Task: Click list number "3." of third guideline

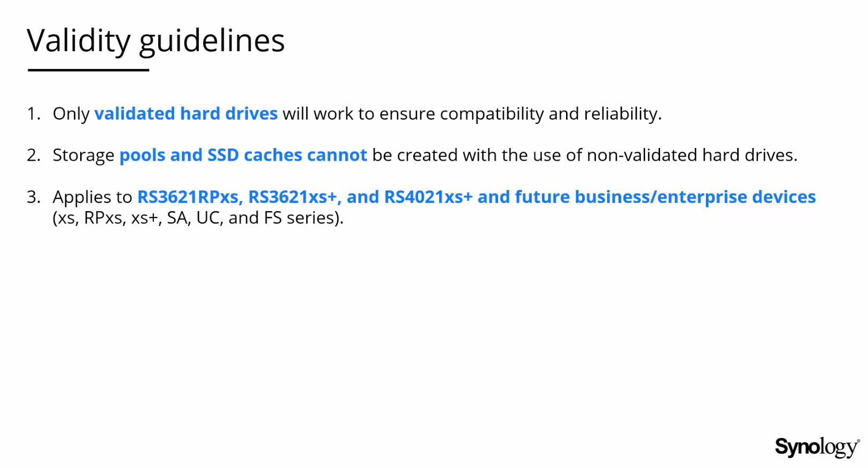Action: 34,197
